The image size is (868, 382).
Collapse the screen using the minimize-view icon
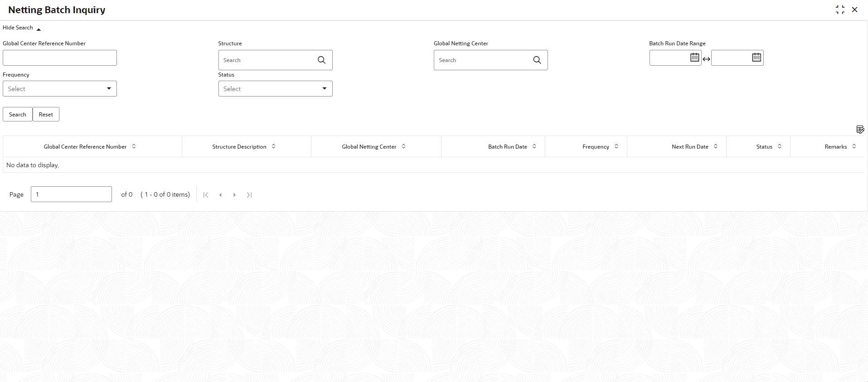(x=840, y=10)
